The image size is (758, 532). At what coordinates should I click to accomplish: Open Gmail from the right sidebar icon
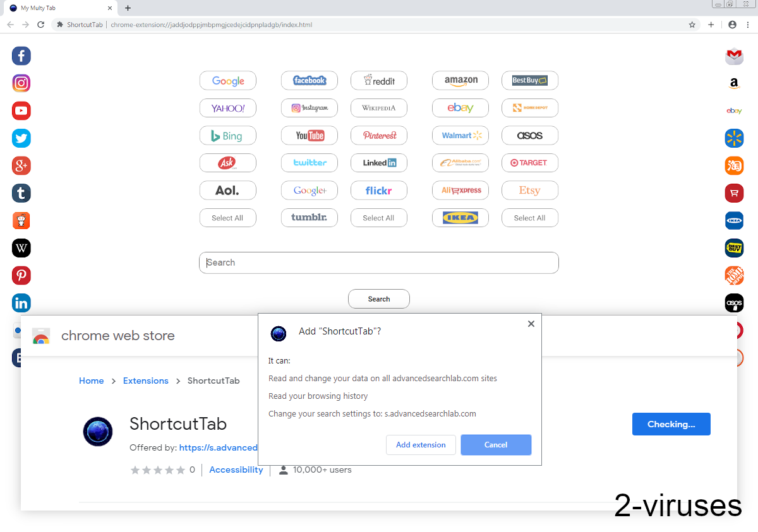734,56
